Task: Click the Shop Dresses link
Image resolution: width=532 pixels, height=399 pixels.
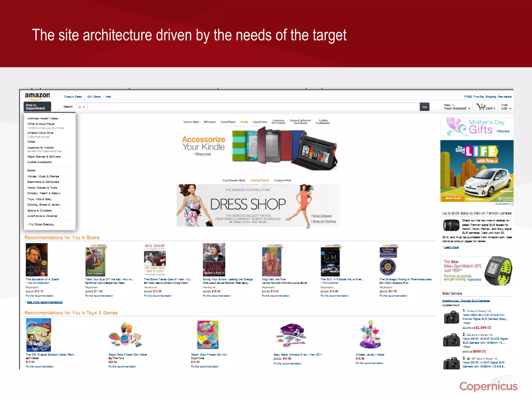Action: click(322, 216)
